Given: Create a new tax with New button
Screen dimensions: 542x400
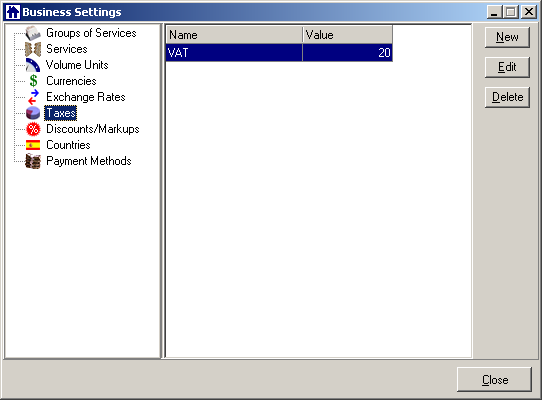Looking at the screenshot, I should tap(507, 37).
